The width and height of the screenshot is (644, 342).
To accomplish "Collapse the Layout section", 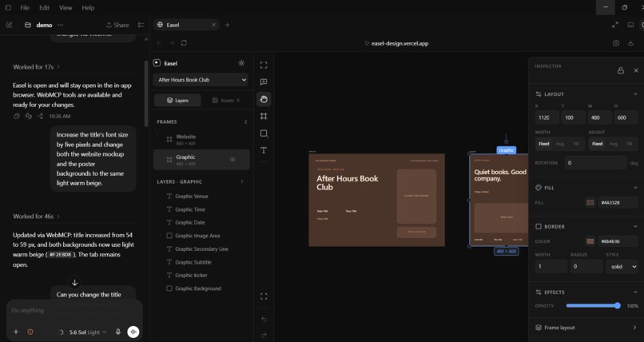I will (x=635, y=94).
